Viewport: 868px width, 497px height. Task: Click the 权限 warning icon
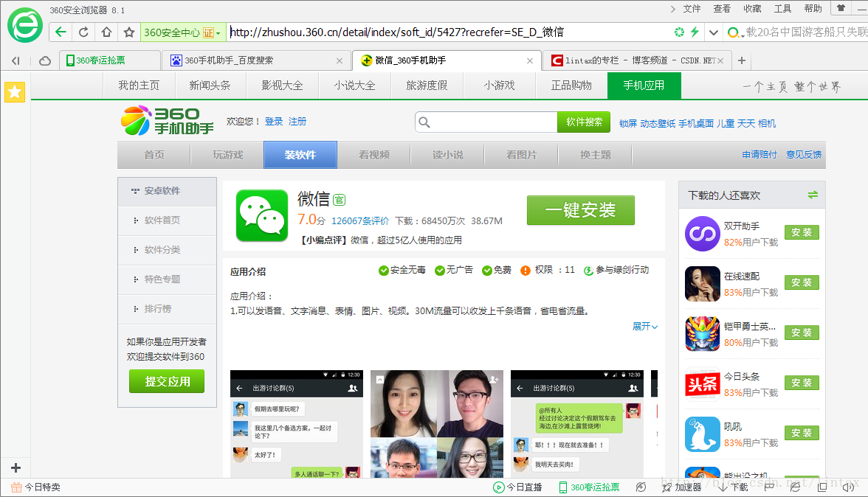coord(526,271)
